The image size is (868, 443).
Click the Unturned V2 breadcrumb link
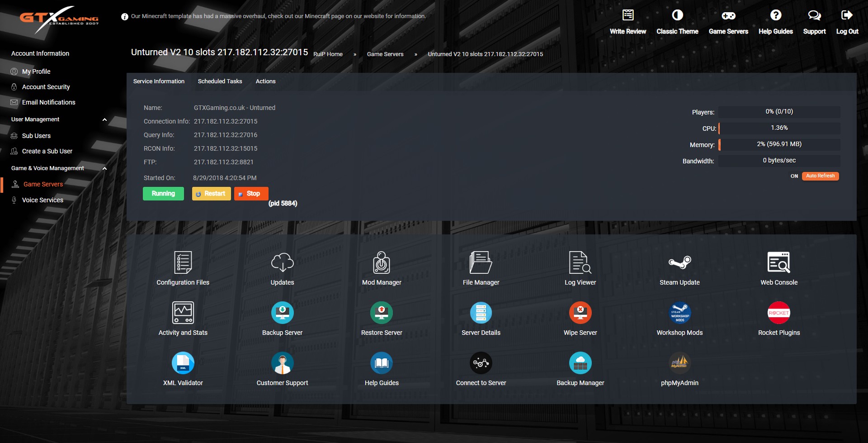486,54
